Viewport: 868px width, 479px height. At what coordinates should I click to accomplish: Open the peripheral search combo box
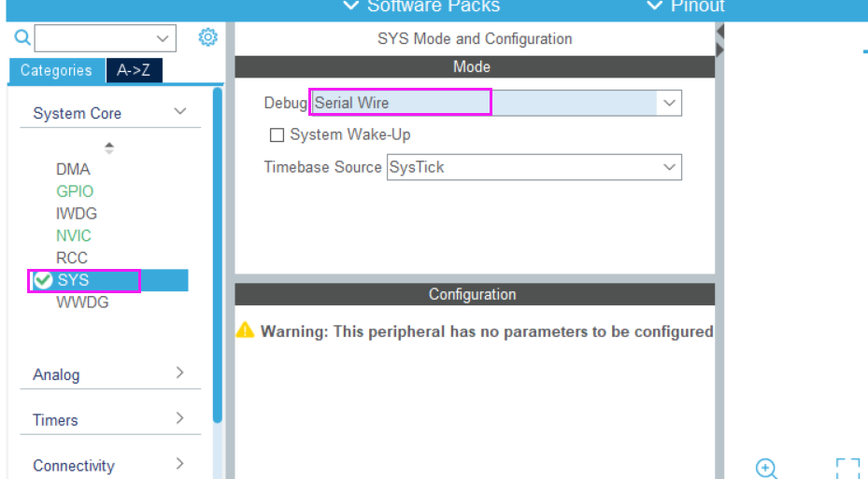click(106, 38)
